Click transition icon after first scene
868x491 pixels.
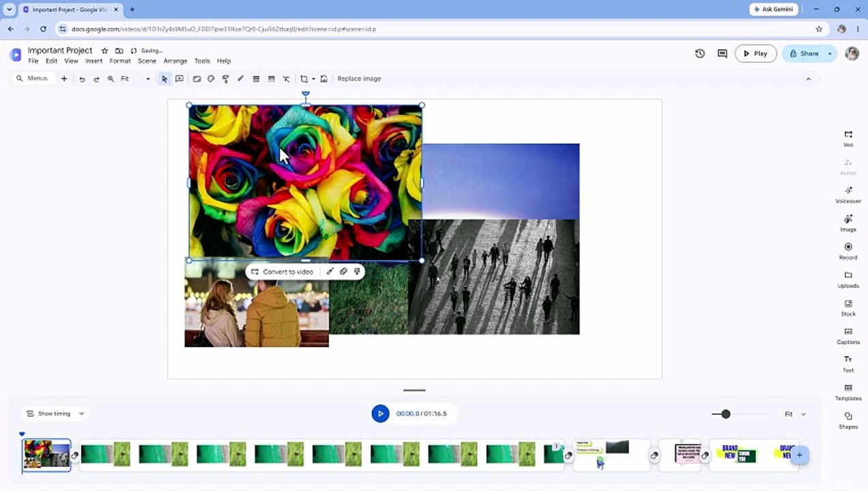(x=75, y=456)
